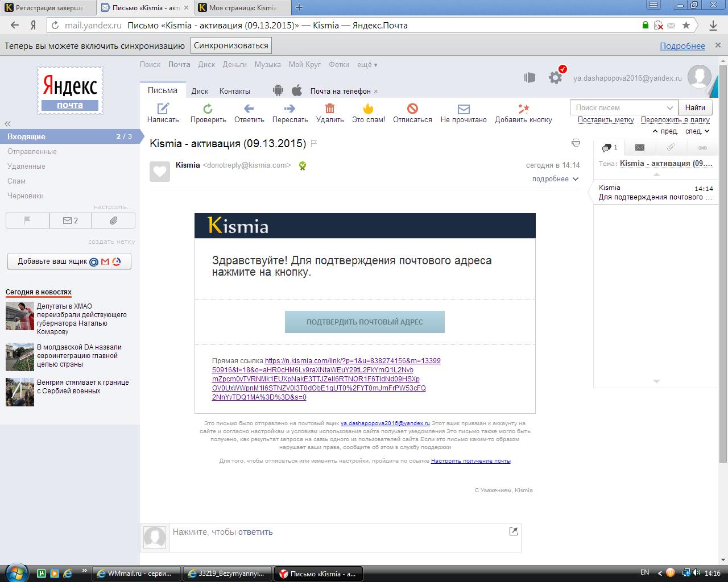
Task: Mark message with Это спам! icon
Action: [368, 108]
